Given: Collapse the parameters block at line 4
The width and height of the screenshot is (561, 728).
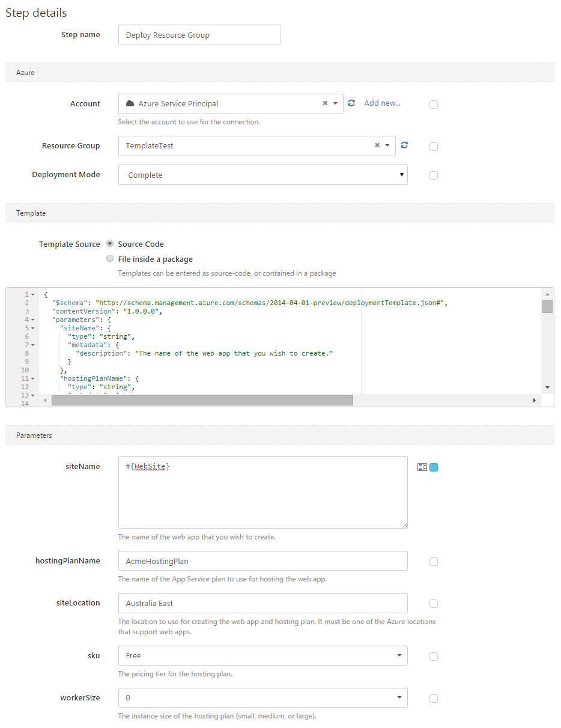Looking at the screenshot, I should pyautogui.click(x=33, y=320).
